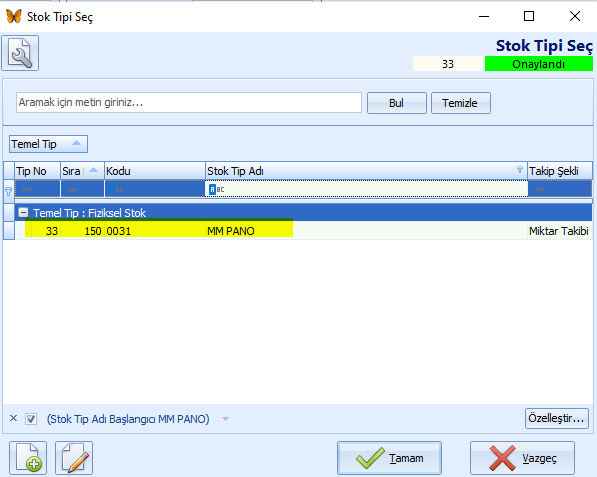Viewport: 597px width, 477px height.
Task: Click the green Onaylandı status field
Action: (539, 64)
